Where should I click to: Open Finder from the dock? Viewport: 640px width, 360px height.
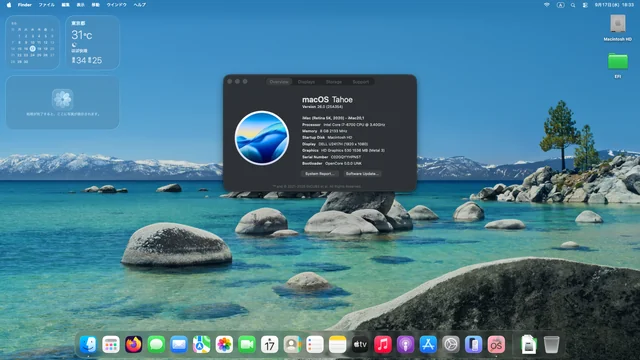[x=88, y=344]
